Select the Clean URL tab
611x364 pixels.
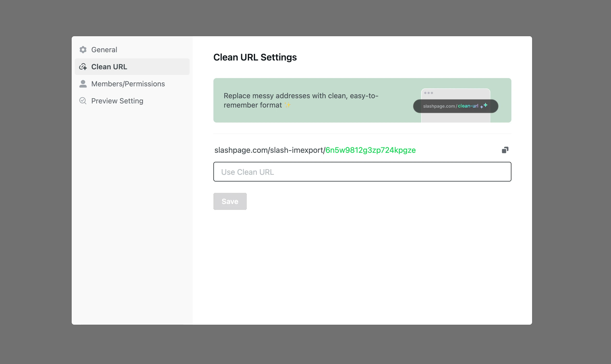tap(132, 67)
